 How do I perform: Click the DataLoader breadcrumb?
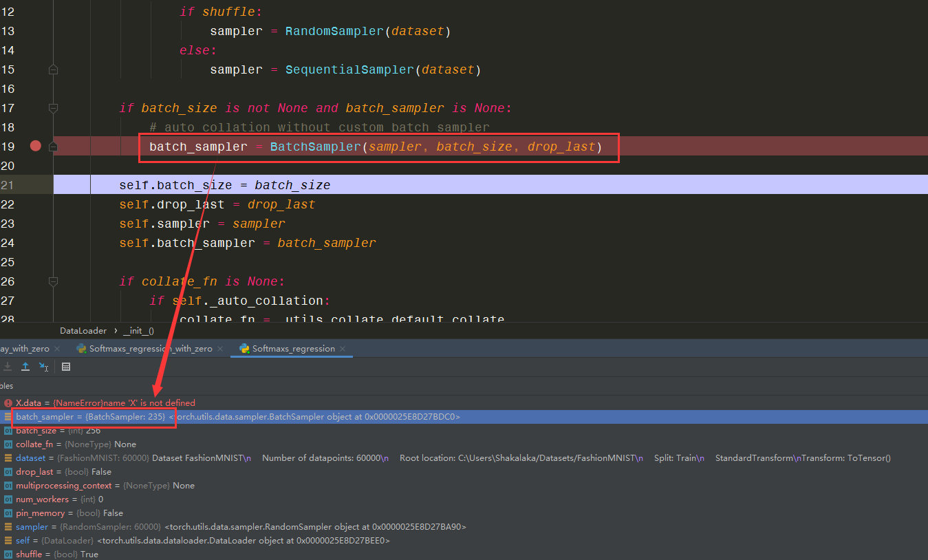coord(83,331)
